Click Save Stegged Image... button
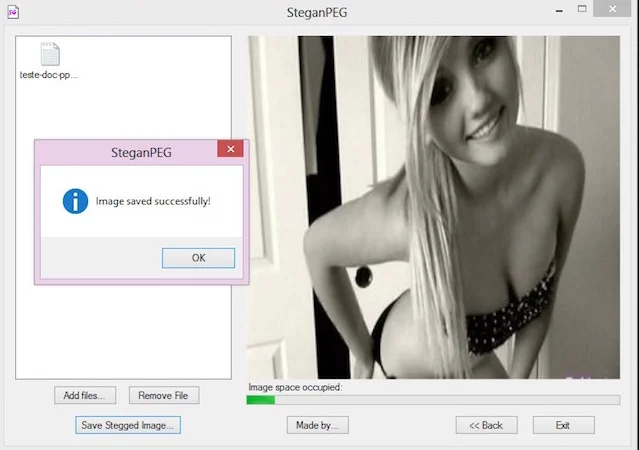The image size is (639, 450). pyautogui.click(x=128, y=425)
